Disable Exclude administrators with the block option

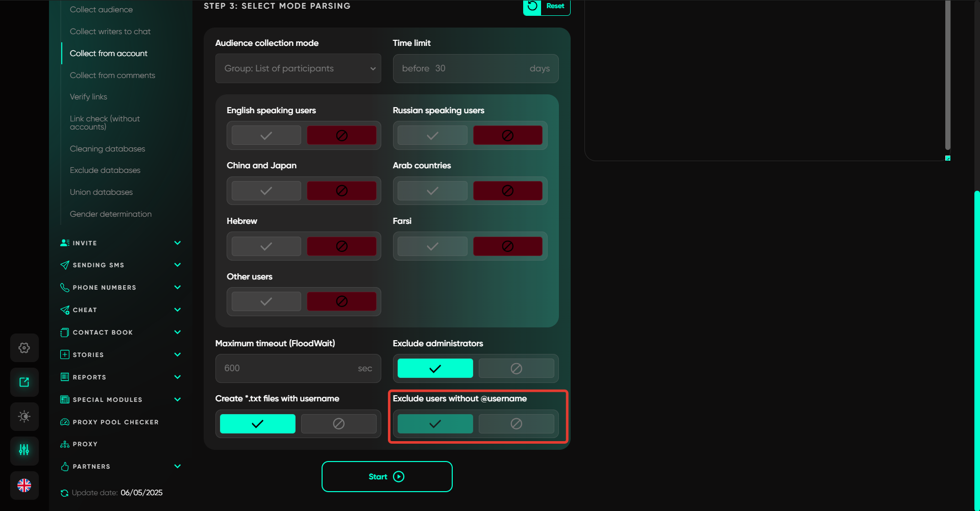516,368
